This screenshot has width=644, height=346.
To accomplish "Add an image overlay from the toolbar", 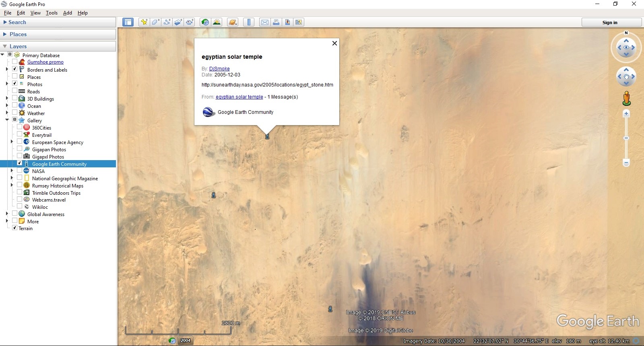I will click(178, 22).
